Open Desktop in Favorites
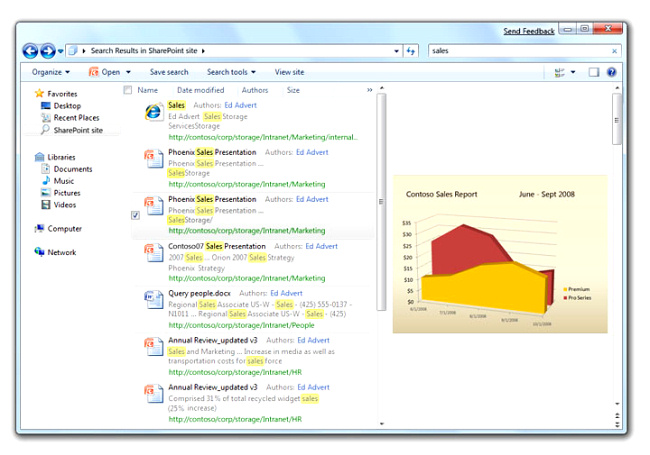650x455 pixels. (x=67, y=106)
